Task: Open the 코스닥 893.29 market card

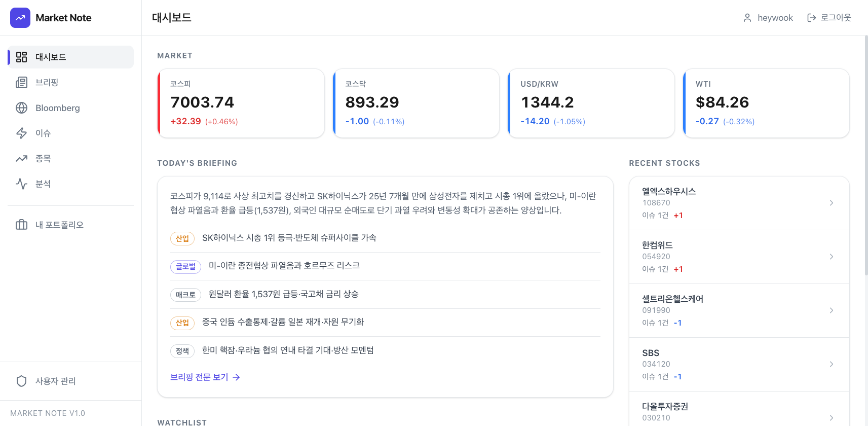Action: (416, 103)
